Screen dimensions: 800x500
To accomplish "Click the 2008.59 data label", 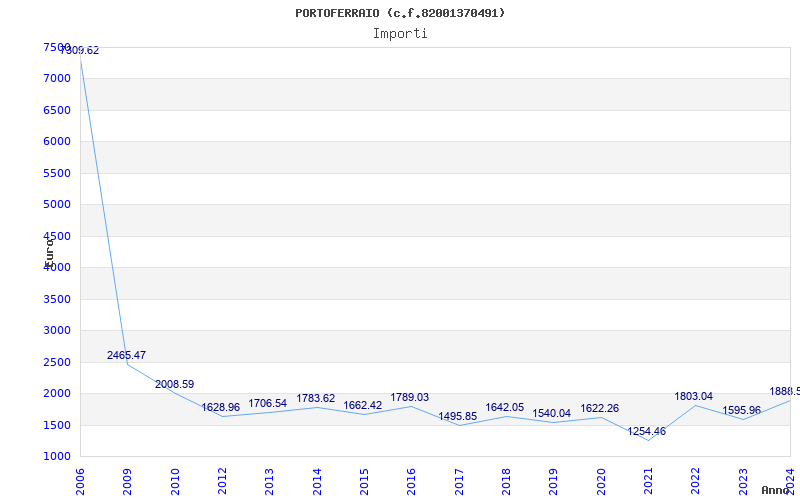I will click(x=174, y=384).
